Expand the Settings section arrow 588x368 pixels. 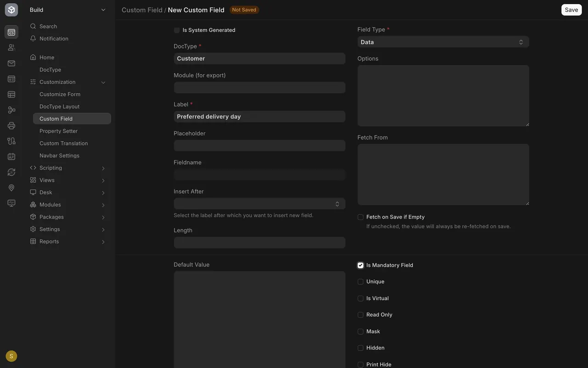pos(103,230)
